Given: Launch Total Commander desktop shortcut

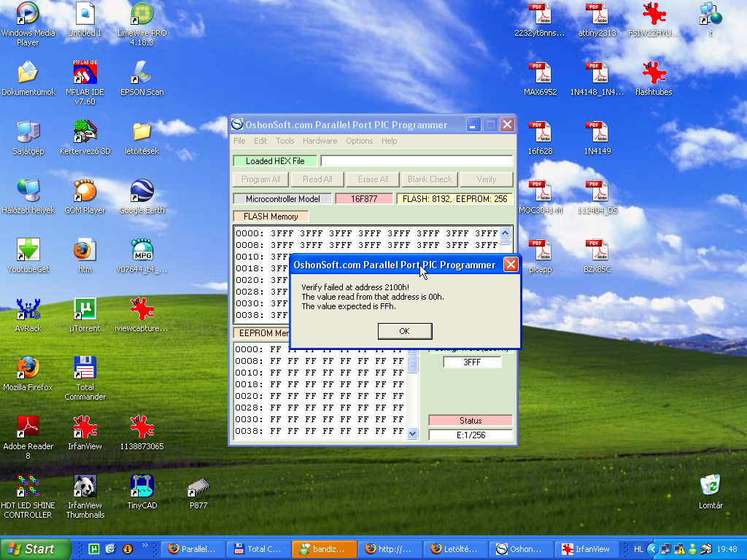Looking at the screenshot, I should [85, 378].
